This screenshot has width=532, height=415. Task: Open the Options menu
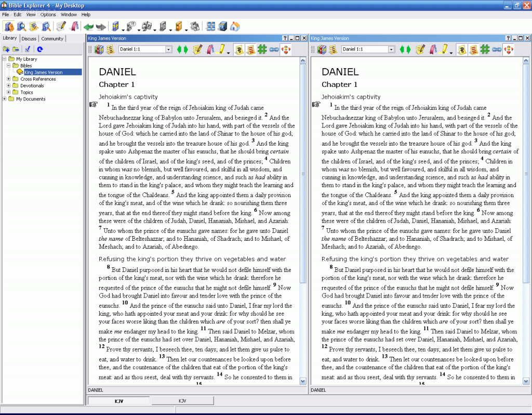pos(48,15)
